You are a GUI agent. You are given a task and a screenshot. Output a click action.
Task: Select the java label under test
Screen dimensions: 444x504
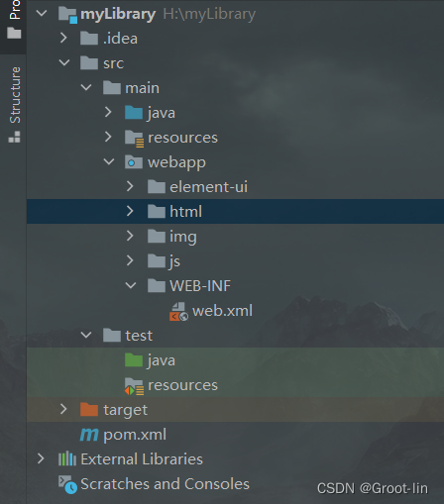point(162,361)
